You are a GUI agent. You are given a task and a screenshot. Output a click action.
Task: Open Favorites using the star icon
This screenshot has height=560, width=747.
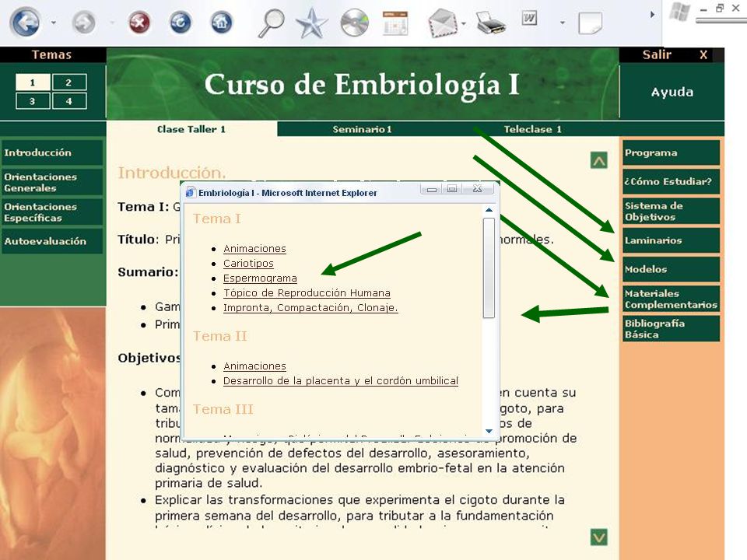[x=311, y=23]
